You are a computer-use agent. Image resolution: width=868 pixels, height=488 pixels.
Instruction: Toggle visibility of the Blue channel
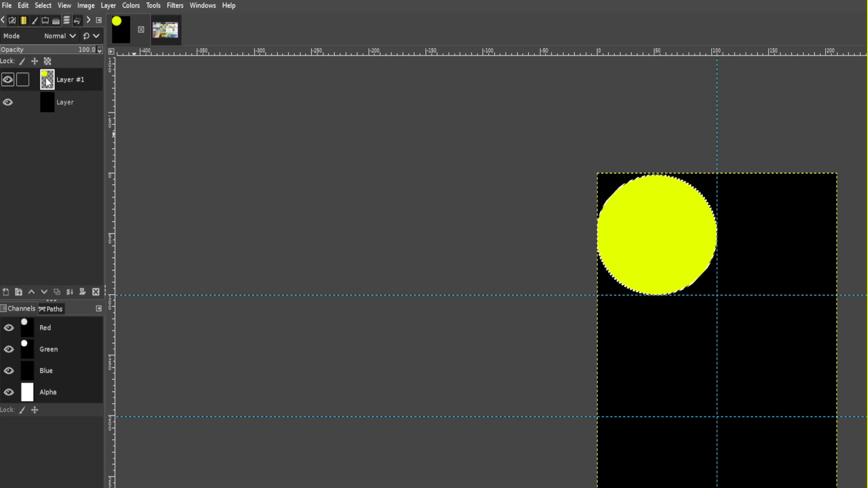coord(9,371)
